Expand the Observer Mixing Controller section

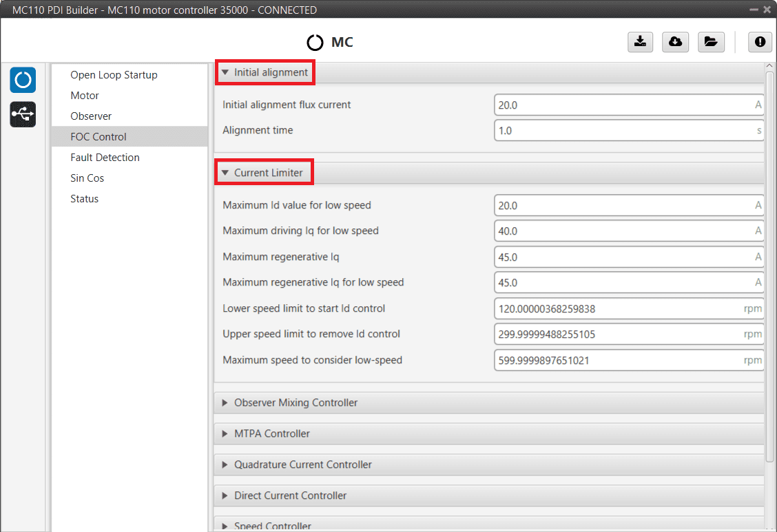(x=488, y=403)
